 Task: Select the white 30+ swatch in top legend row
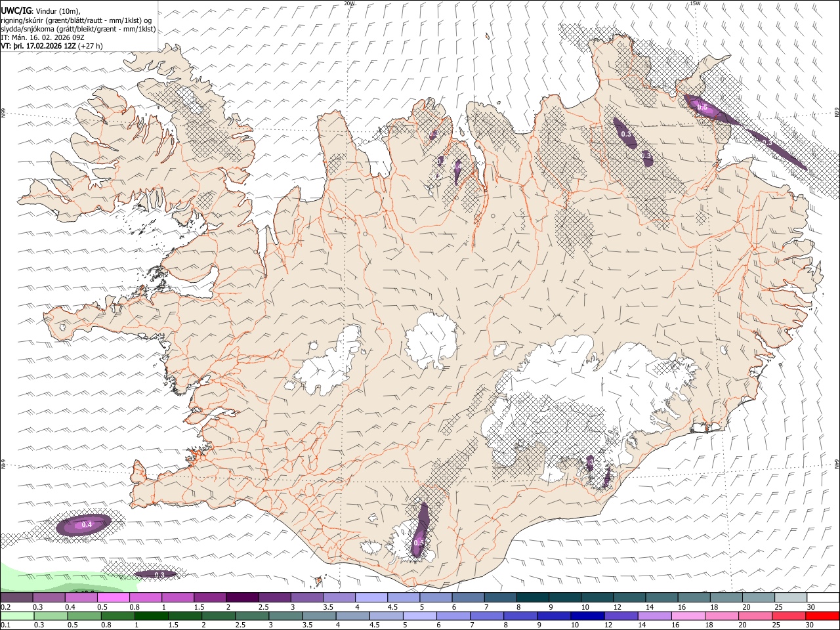click(x=823, y=597)
